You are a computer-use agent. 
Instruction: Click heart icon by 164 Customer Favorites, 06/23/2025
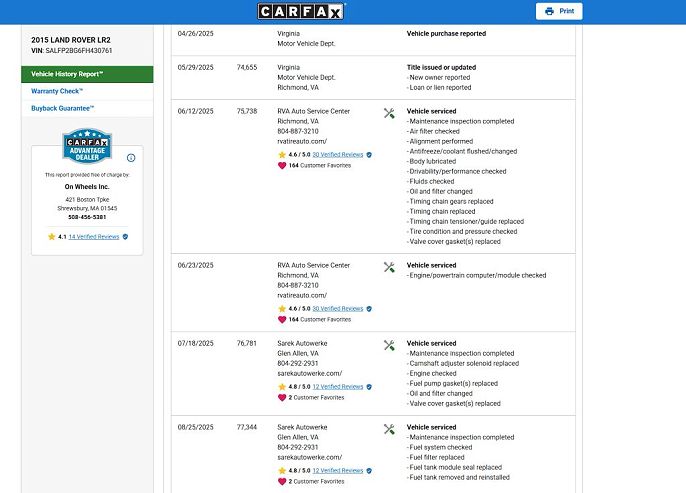coord(282,320)
